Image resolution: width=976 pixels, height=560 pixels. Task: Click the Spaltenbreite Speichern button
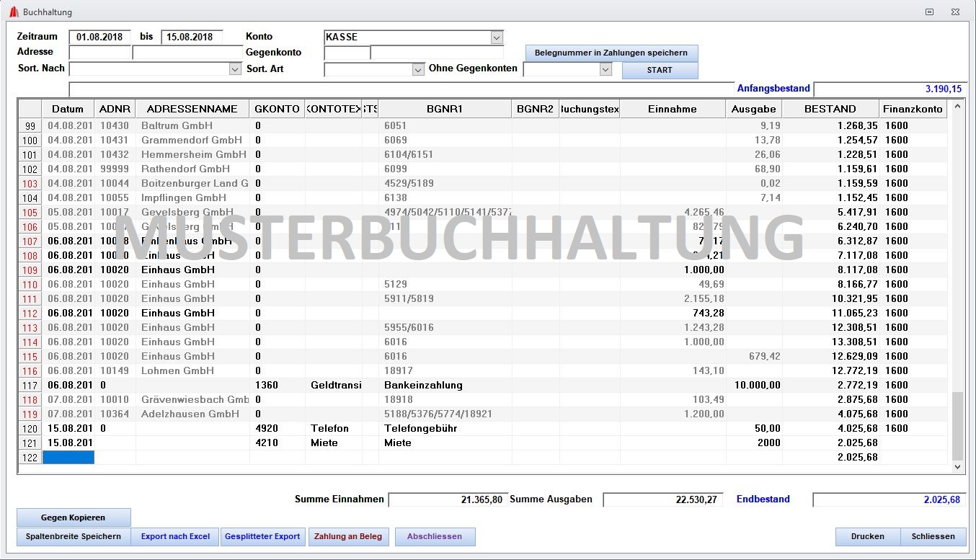tap(74, 536)
